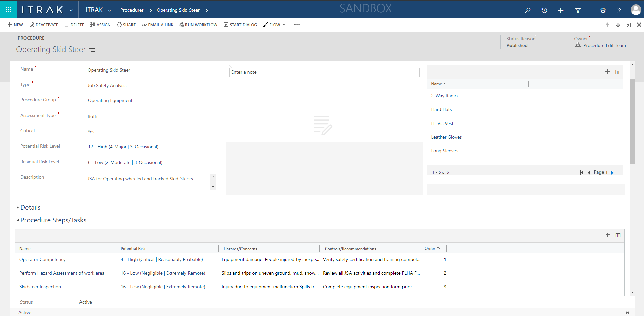Viewport: 644px width, 316px height.
Task: Open the form selector icon beside the title
Action: (x=92, y=50)
